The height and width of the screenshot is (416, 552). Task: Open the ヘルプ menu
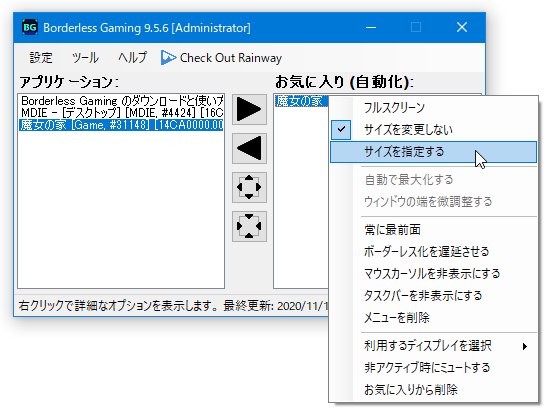132,58
